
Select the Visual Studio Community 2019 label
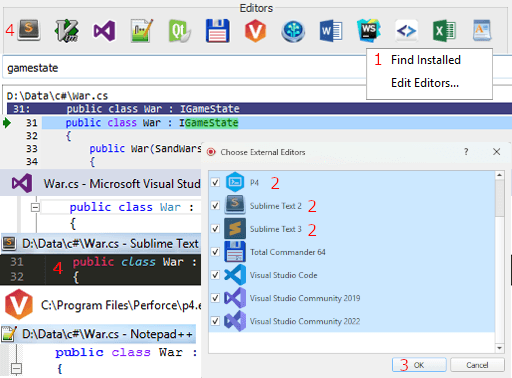(x=305, y=298)
